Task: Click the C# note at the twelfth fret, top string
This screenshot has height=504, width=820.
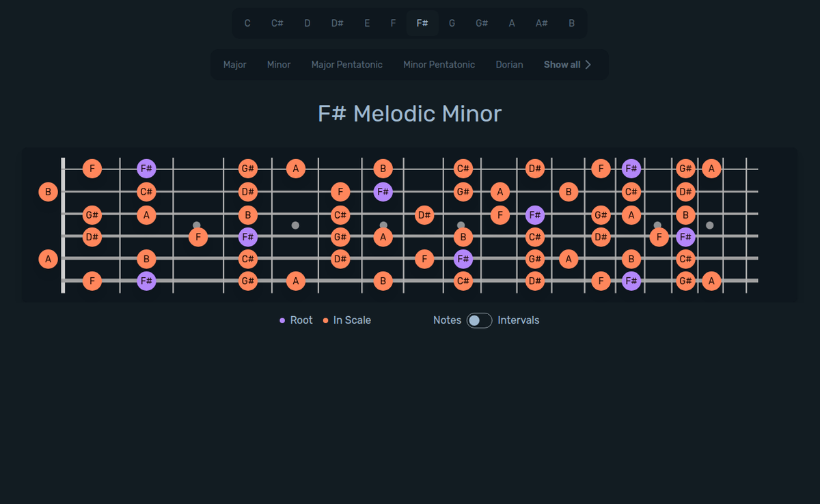Action: coord(463,168)
